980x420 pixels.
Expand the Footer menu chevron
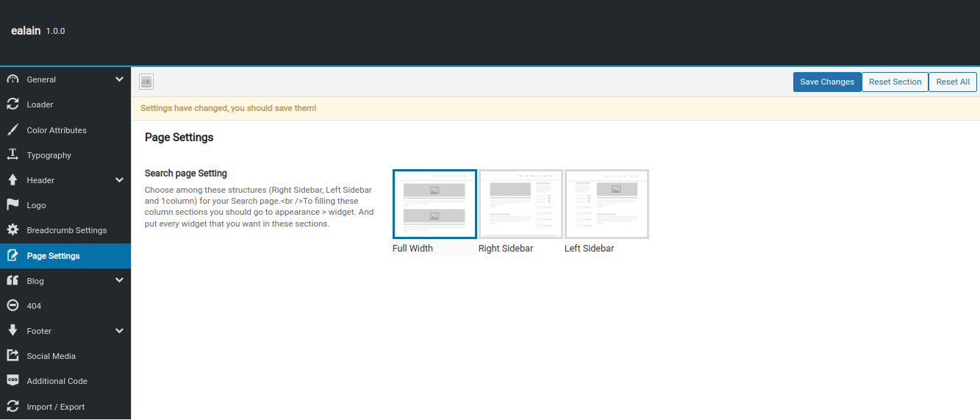click(x=120, y=331)
